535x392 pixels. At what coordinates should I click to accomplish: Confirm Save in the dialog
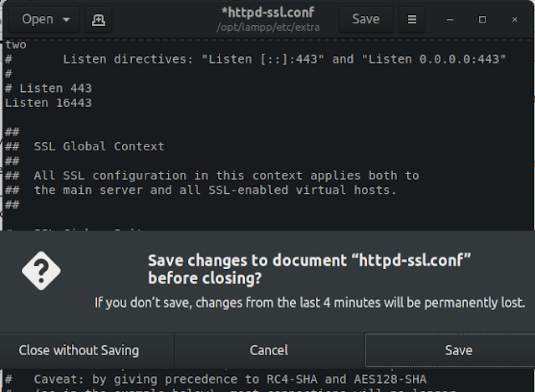pos(458,350)
